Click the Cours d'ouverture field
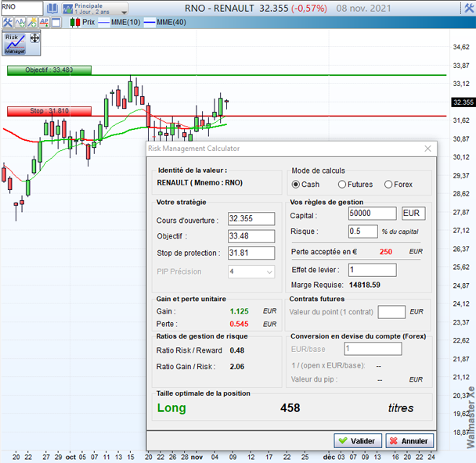The height and width of the screenshot is (463, 476). tap(251, 219)
